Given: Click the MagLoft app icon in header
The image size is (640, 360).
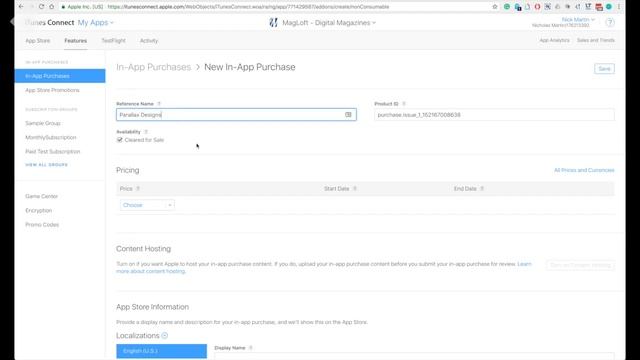Looking at the screenshot, I should click(273, 22).
